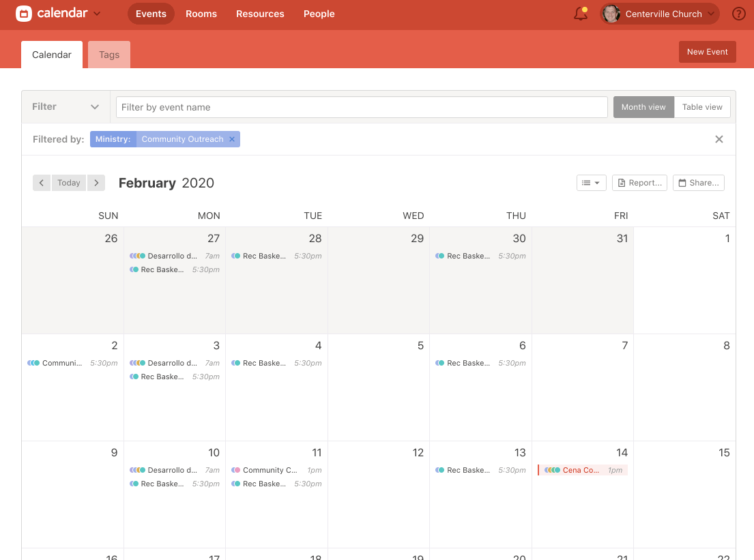Click the calendar app logo icon

[x=24, y=14]
